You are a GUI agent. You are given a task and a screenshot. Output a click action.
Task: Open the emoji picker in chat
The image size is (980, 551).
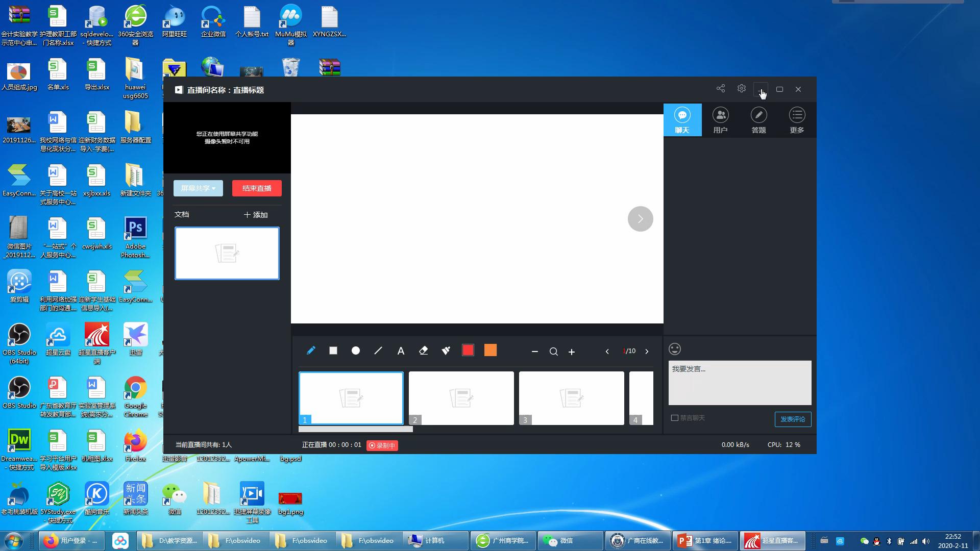point(675,349)
